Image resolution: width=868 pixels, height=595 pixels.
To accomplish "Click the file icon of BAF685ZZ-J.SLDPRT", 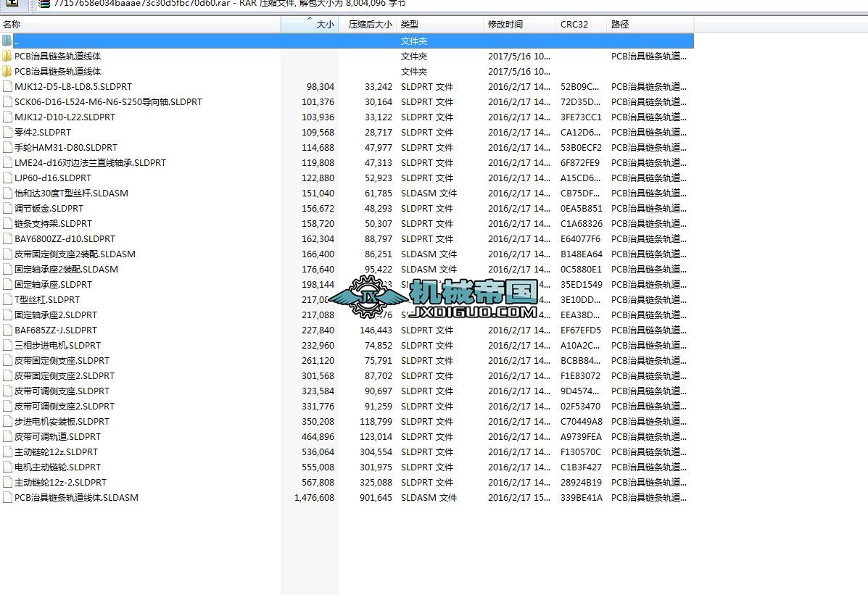I will 7,330.
